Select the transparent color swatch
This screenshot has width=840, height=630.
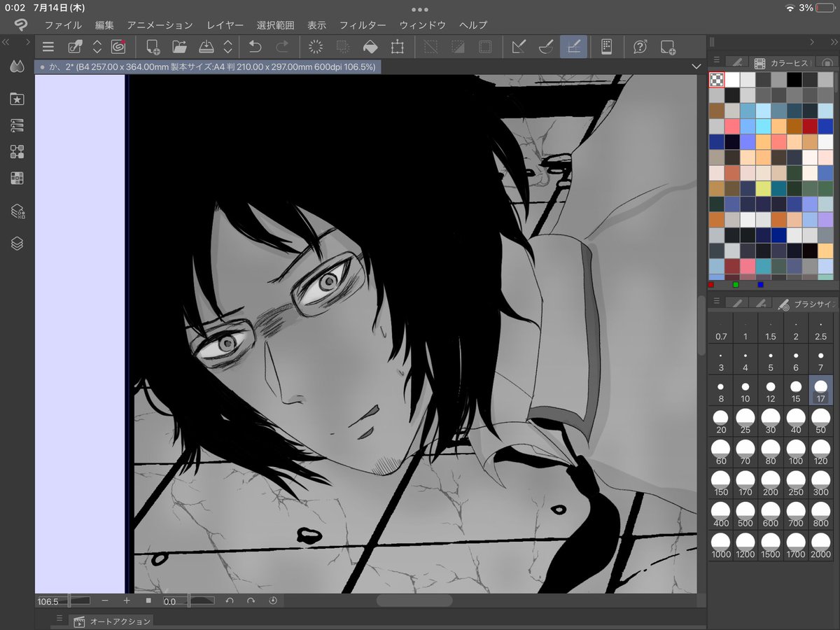click(716, 79)
